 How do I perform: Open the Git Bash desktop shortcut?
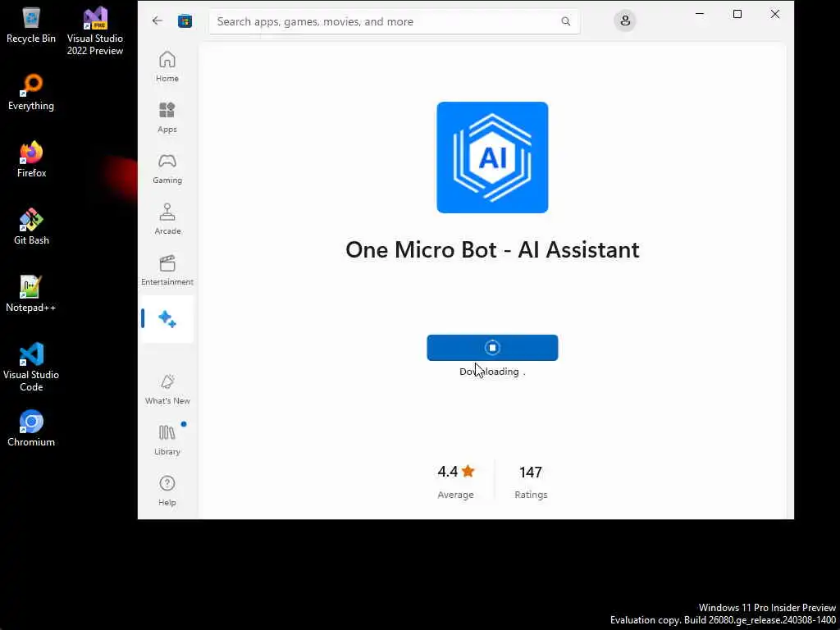pos(31,226)
